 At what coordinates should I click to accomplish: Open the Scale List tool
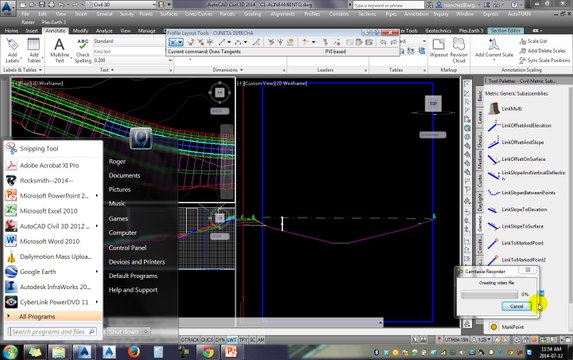coord(533,41)
